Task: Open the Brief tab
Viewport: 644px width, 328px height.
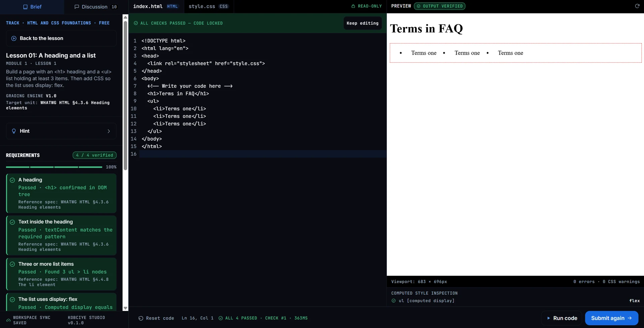Action: pyautogui.click(x=32, y=7)
